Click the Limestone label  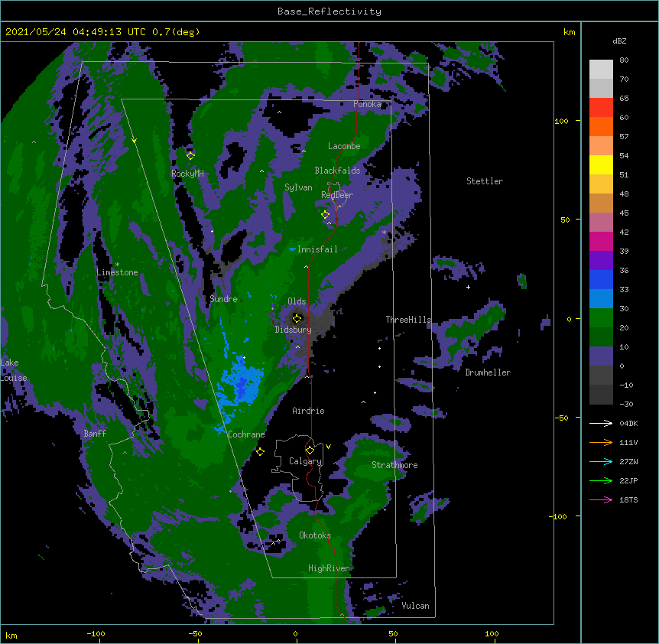(x=117, y=272)
